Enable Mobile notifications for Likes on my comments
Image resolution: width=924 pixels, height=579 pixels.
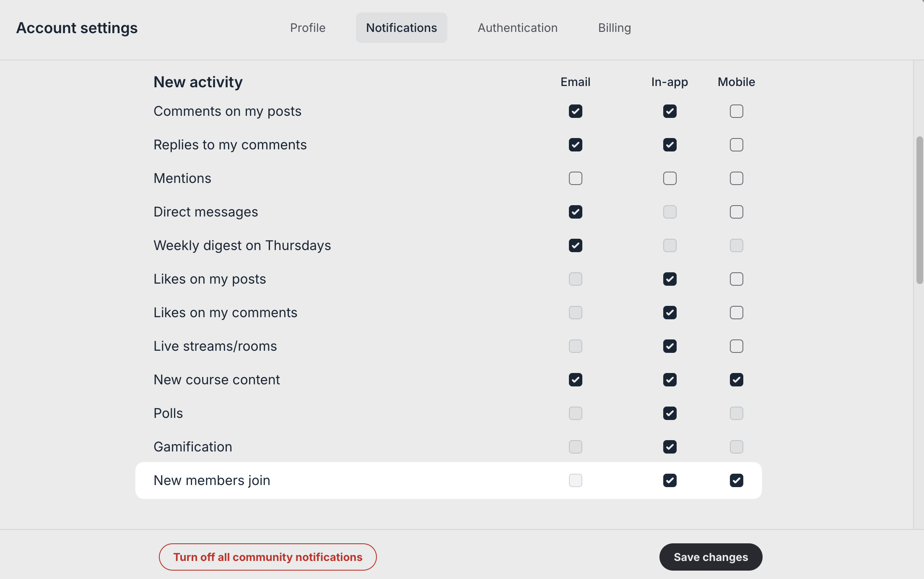pos(736,312)
